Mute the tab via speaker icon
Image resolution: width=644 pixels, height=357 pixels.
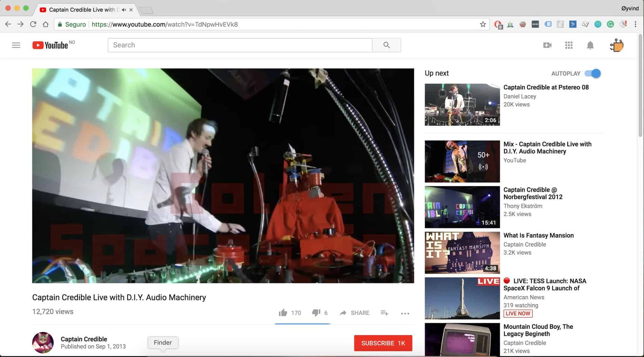[x=124, y=10]
